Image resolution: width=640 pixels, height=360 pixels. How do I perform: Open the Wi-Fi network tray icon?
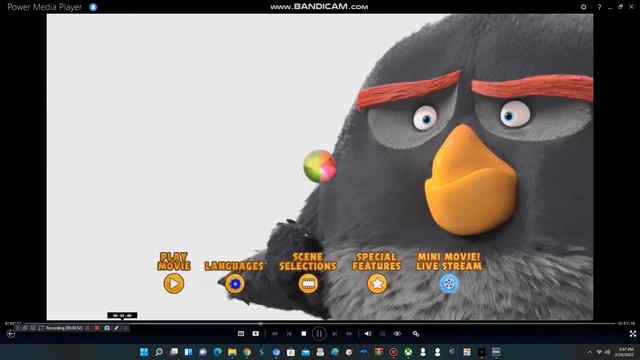(599, 352)
